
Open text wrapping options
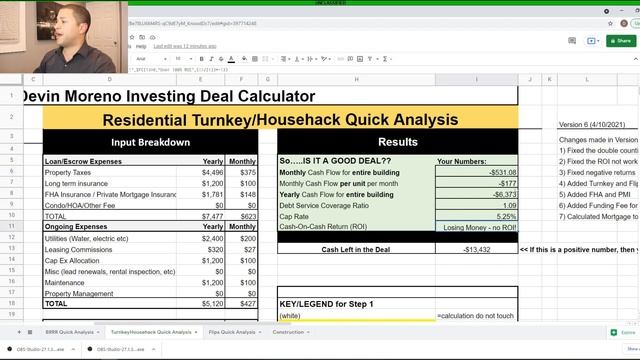click(311, 59)
